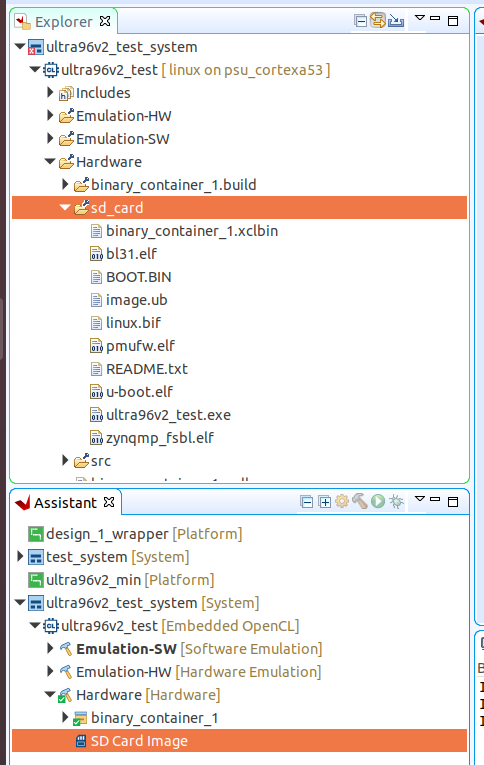Select image.ub file
This screenshot has height=765, width=484.
pos(137,300)
